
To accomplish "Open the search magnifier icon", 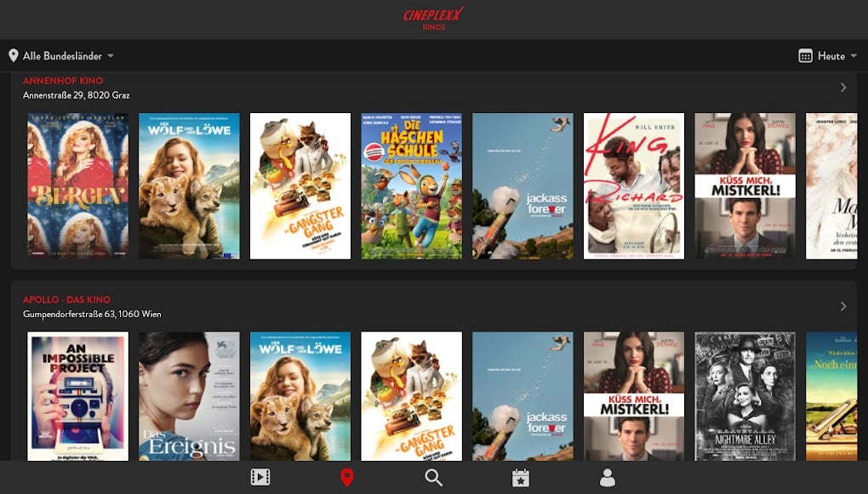I will click(434, 477).
